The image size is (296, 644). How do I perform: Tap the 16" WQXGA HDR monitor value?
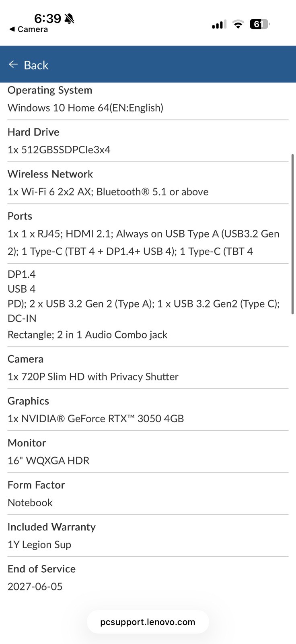49,460
